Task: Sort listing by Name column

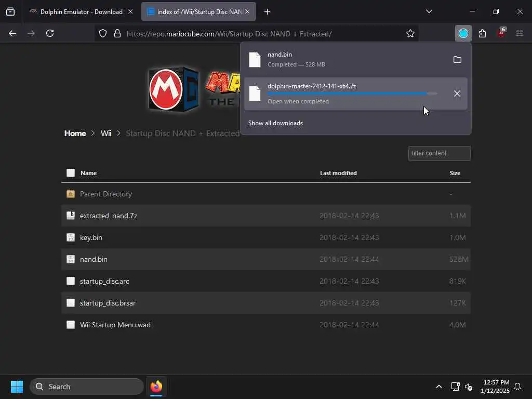Action: coord(88,173)
